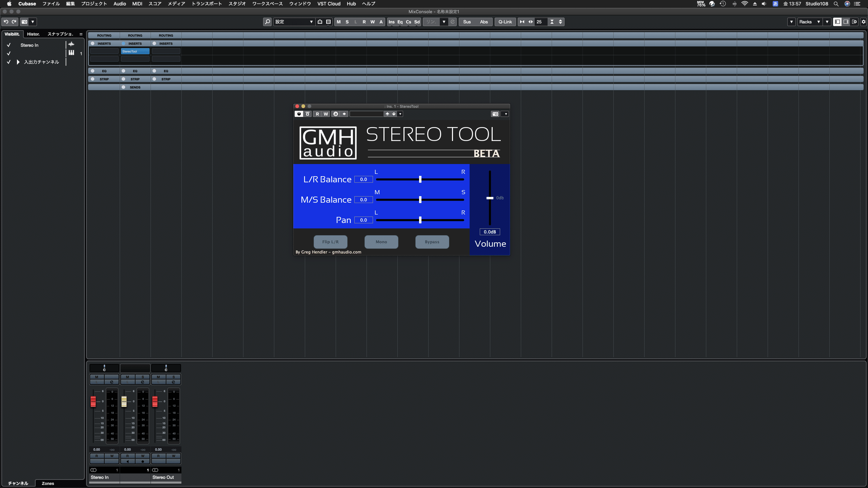The image size is (868, 488).
Task: Expand the 入出力チャンネル tree item
Action: coord(18,62)
